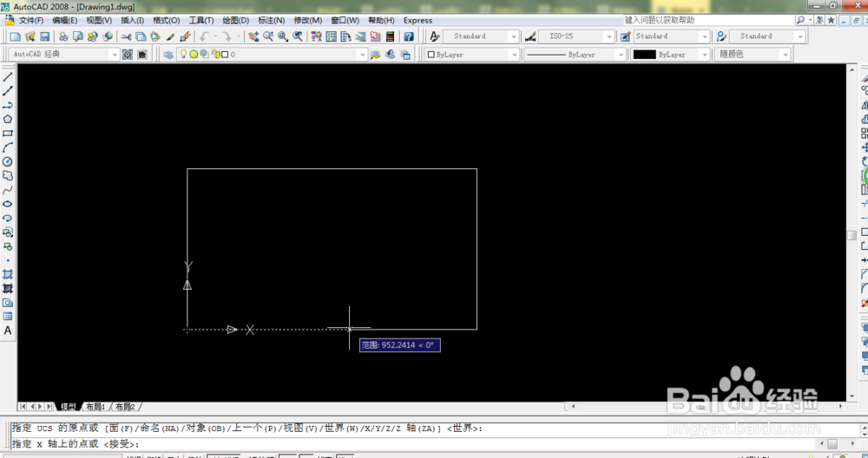Select the Construction Line tool
Screen dimensions: 868x458
tap(8, 91)
